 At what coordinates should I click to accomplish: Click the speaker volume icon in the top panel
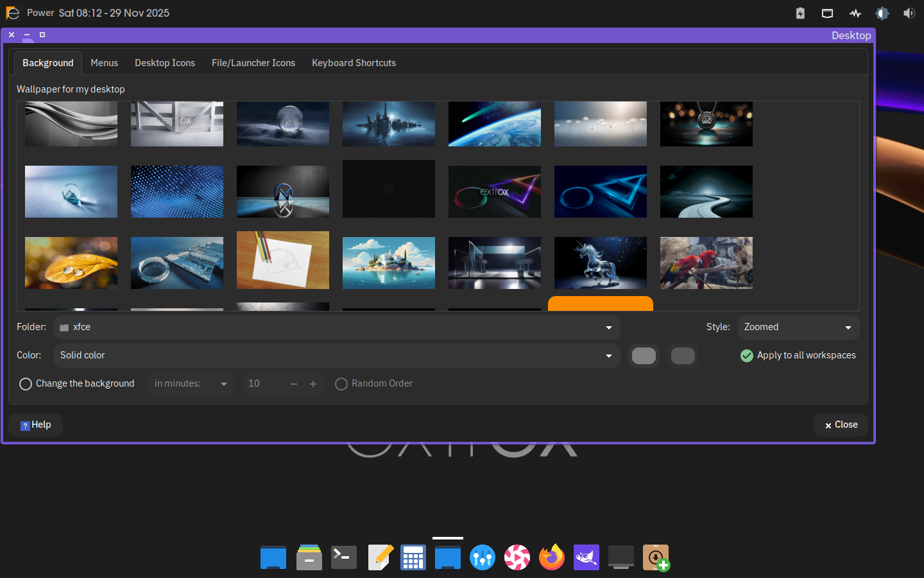click(909, 13)
